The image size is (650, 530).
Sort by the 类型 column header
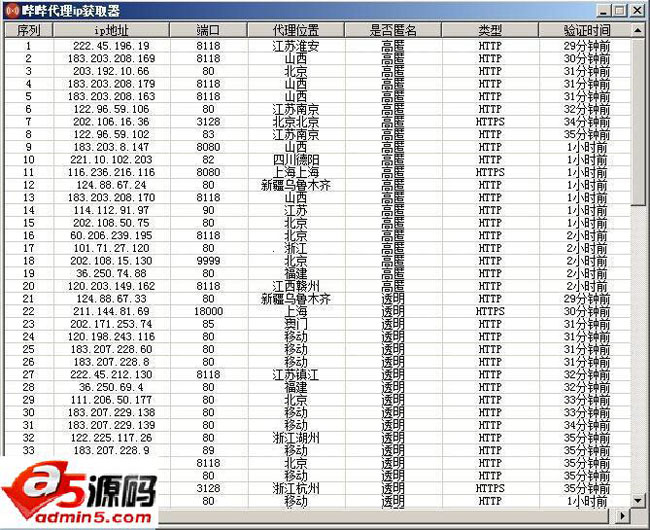pyautogui.click(x=490, y=30)
